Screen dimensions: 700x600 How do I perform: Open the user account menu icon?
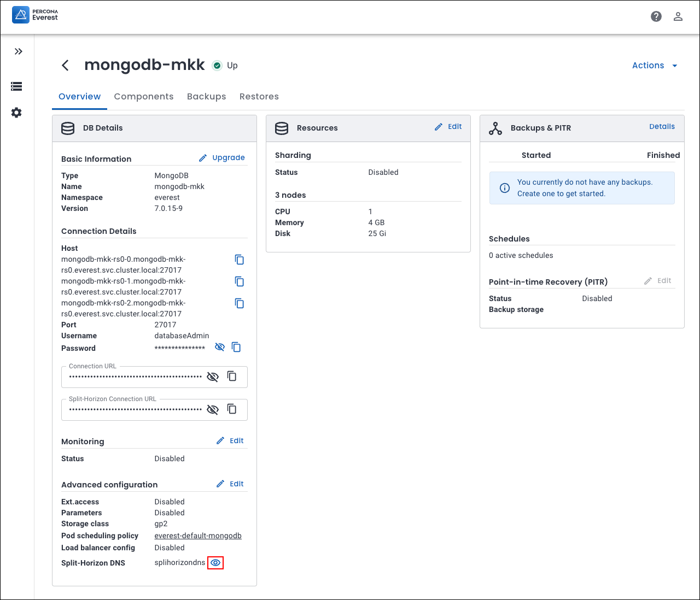point(678,16)
